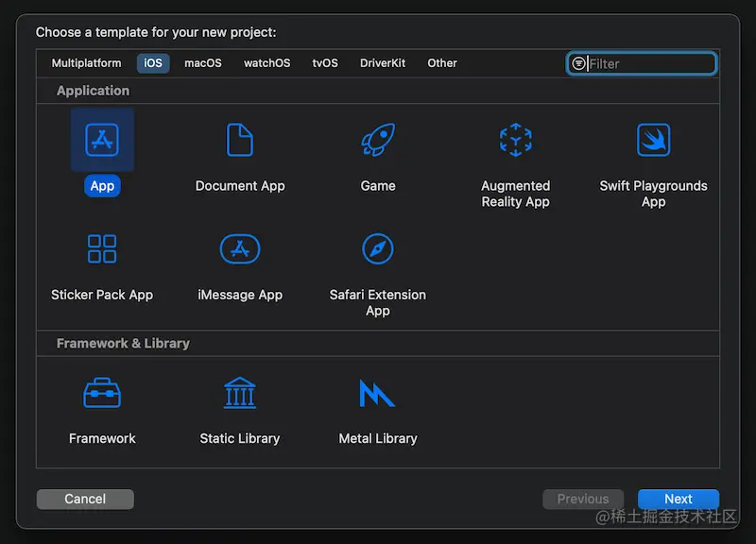Select the App template icon
Screen dimensions: 756x544
coord(102,140)
